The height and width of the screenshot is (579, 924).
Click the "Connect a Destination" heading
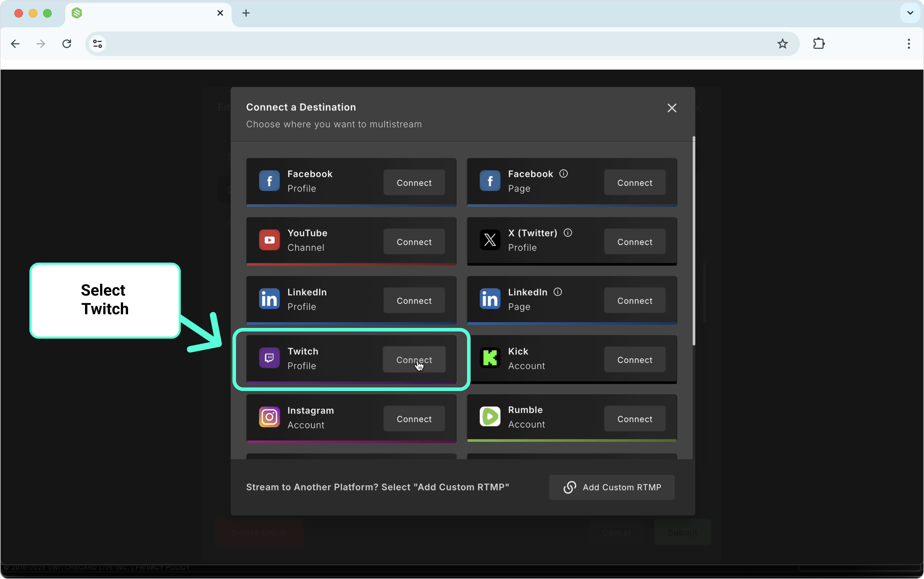point(301,107)
